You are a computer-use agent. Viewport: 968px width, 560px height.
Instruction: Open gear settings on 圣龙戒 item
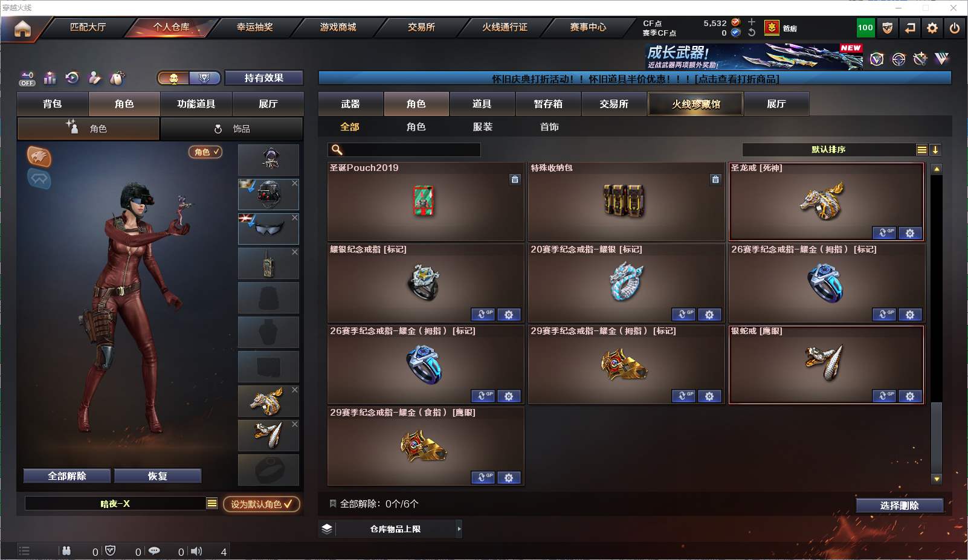[910, 233]
